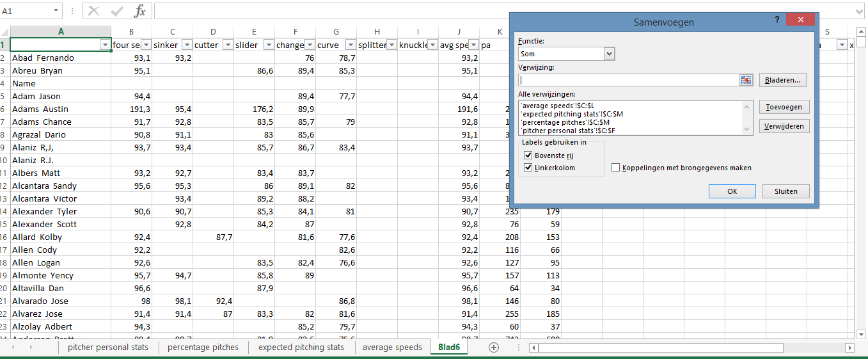Toggle the Bovenste rij checkbox
The height and width of the screenshot is (359, 868).
coord(528,155)
